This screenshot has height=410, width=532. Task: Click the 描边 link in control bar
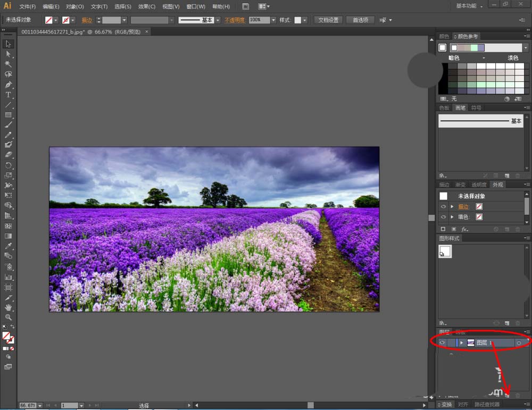(x=87, y=20)
